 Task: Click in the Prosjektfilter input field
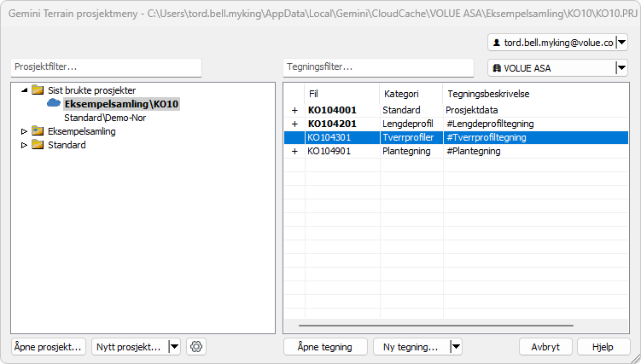[106, 66]
